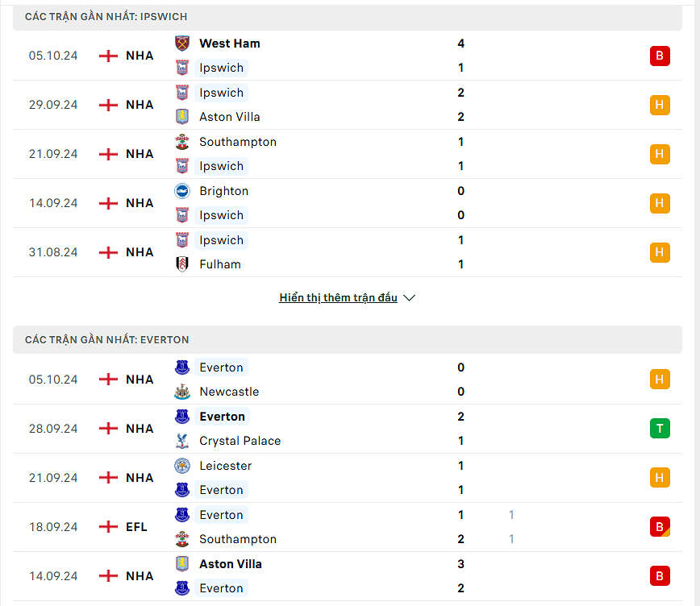The image size is (700, 606).
Task: Click the West Ham club crest icon
Action: point(182,44)
